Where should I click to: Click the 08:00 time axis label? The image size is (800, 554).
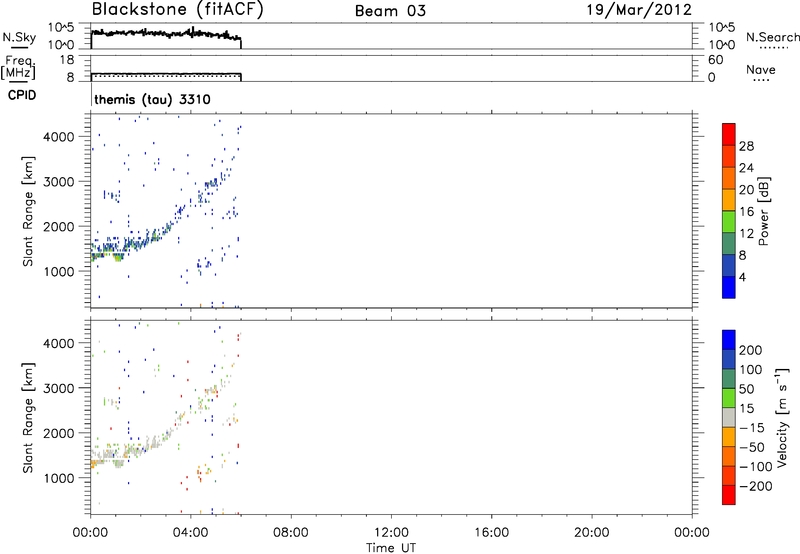point(291,533)
